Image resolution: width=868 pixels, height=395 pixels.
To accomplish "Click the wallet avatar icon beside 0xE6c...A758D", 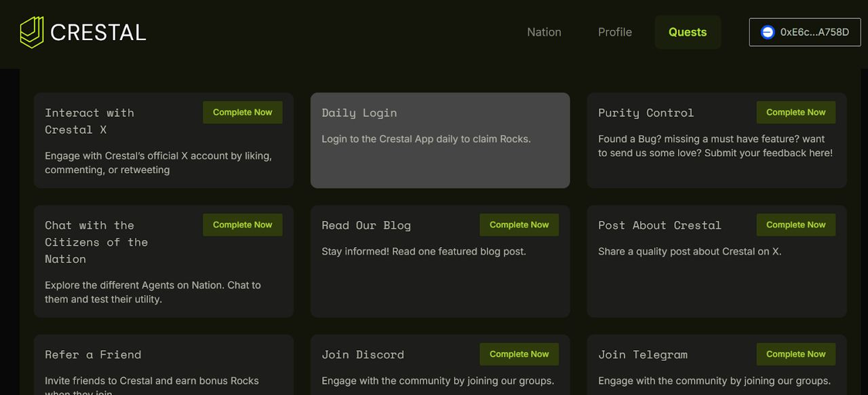I will 767,32.
